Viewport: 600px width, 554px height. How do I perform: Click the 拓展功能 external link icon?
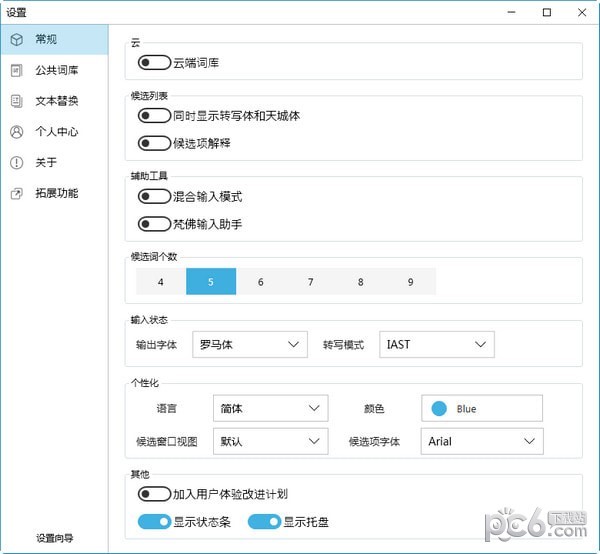tap(16, 193)
